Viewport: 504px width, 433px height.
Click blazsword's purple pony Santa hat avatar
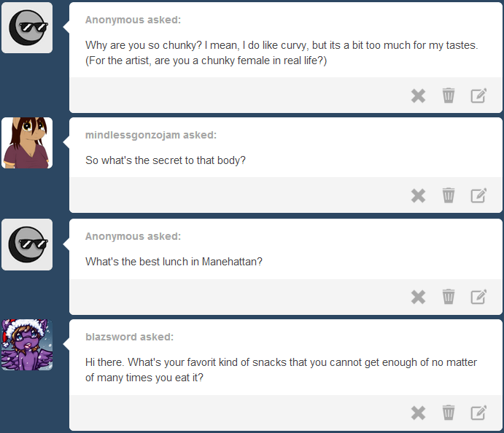[x=27, y=345]
